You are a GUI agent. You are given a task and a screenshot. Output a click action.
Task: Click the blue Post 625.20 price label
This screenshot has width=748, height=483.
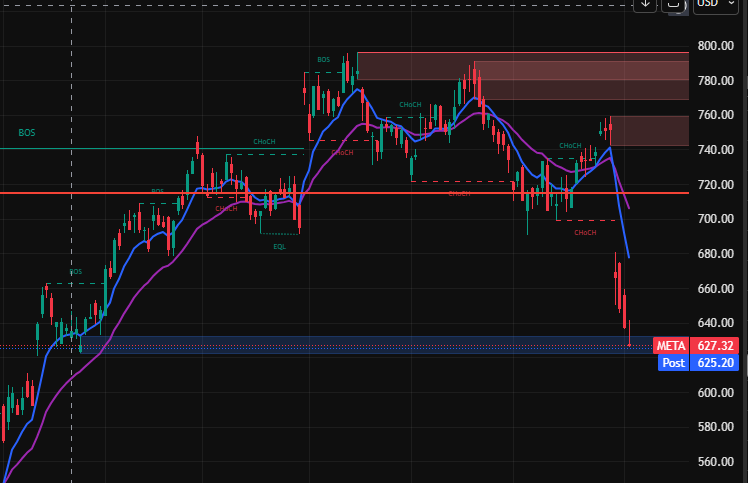(x=698, y=363)
